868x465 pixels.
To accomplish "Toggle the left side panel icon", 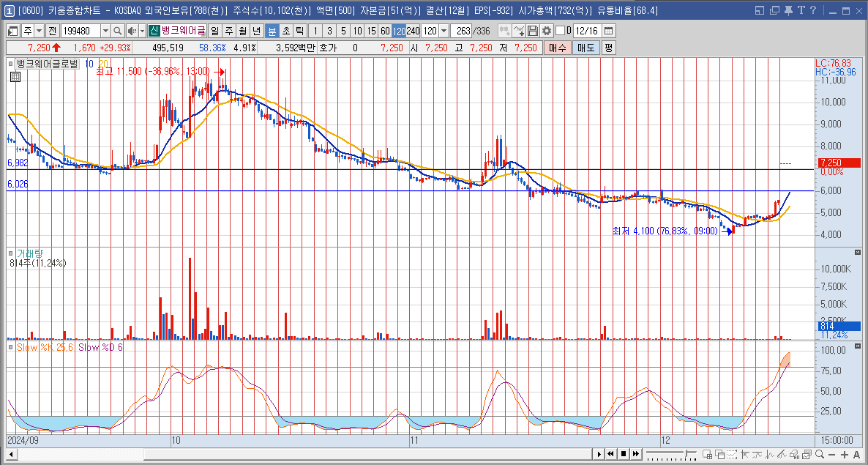I will [12, 31].
